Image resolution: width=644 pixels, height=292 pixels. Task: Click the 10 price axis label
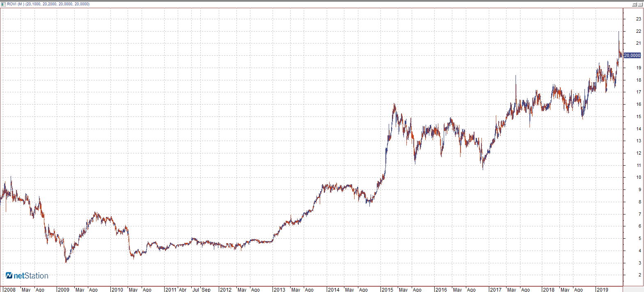click(639, 177)
